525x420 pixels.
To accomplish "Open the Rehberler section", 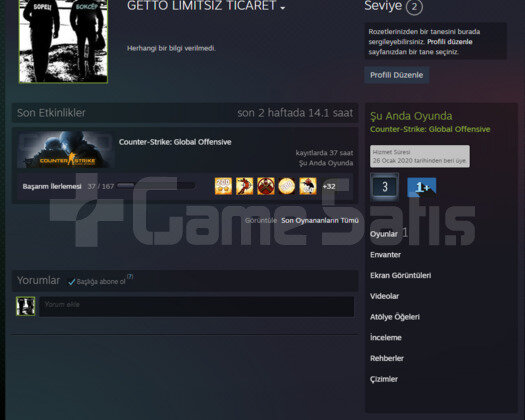I will point(387,358).
